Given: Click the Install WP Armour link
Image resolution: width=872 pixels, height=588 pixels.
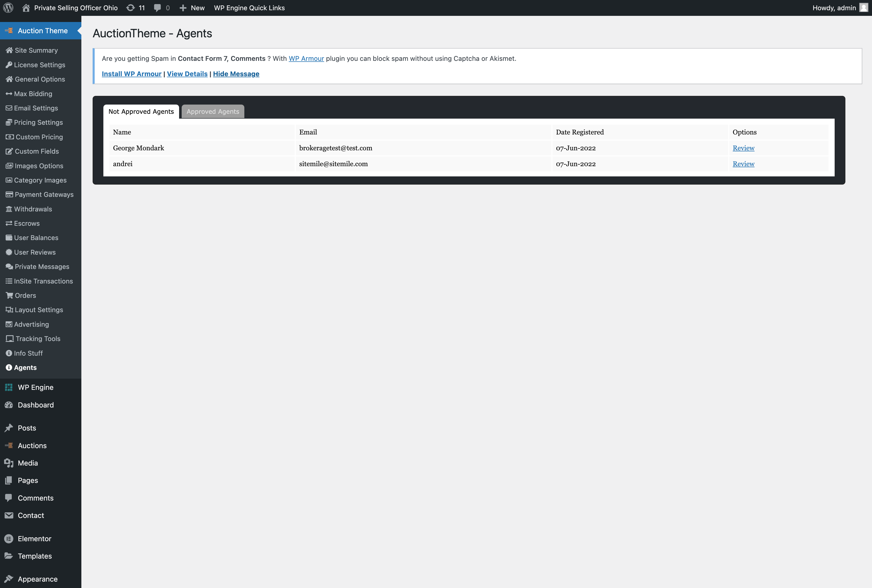Looking at the screenshot, I should point(131,74).
